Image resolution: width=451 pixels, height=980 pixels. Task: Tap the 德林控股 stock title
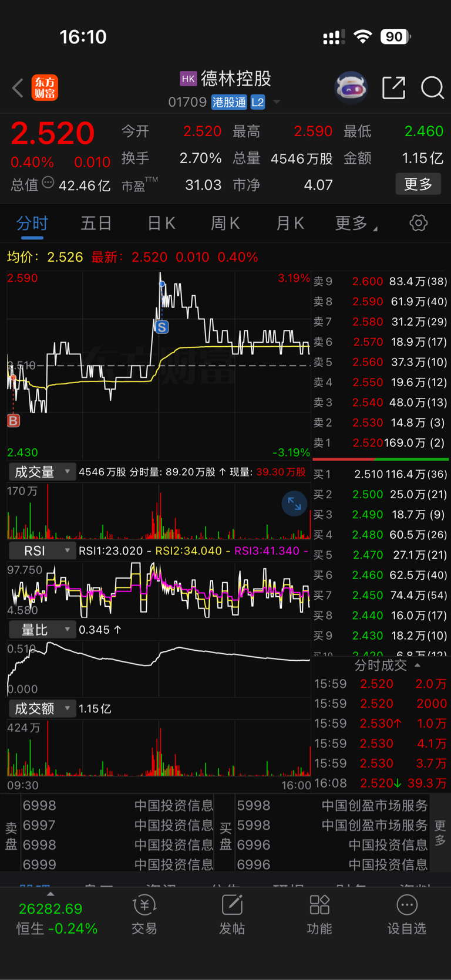pyautogui.click(x=236, y=79)
